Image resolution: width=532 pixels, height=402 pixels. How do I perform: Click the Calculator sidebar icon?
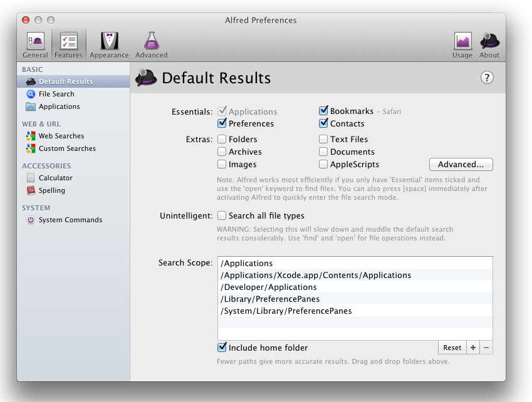31,178
